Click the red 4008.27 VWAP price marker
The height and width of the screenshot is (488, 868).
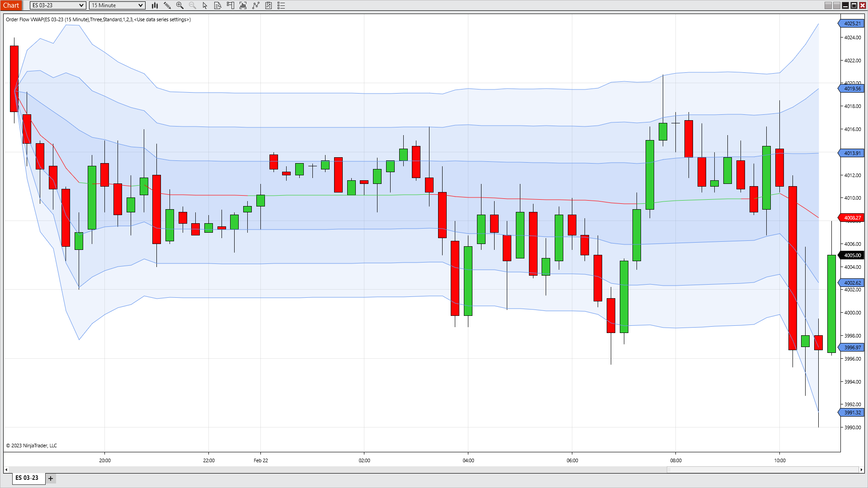852,218
